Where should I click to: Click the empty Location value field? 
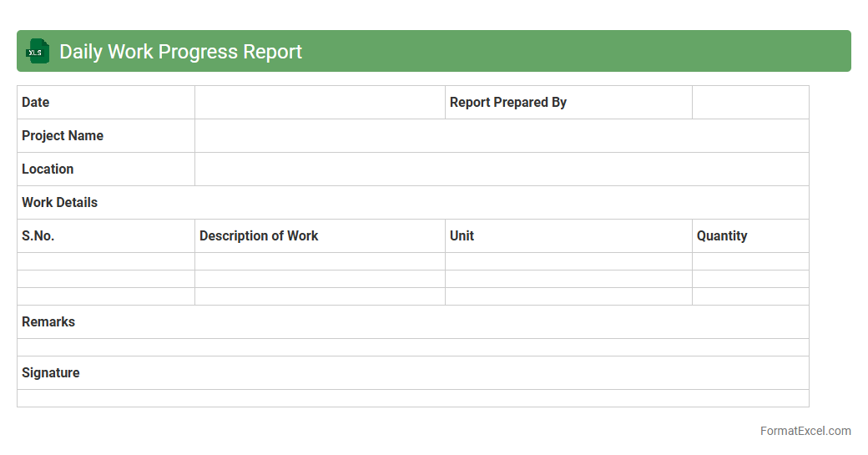pos(501,169)
